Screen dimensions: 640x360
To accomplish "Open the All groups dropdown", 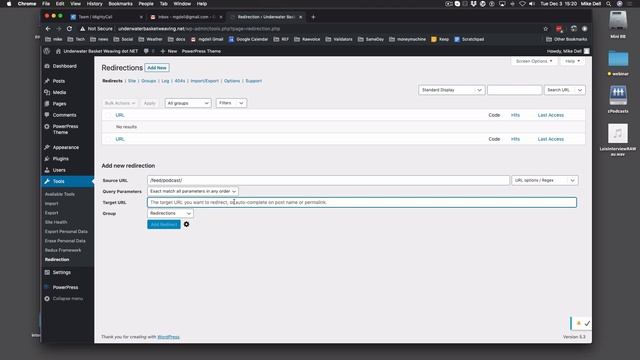I will [188, 103].
